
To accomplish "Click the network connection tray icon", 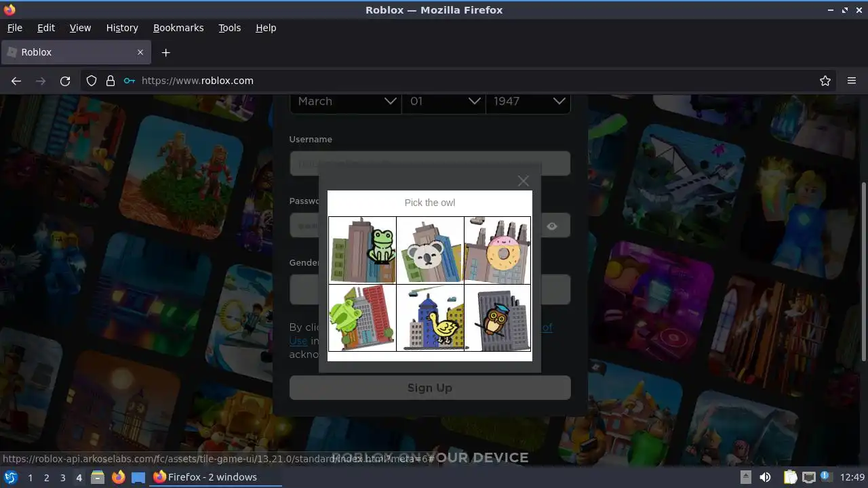I will (808, 477).
